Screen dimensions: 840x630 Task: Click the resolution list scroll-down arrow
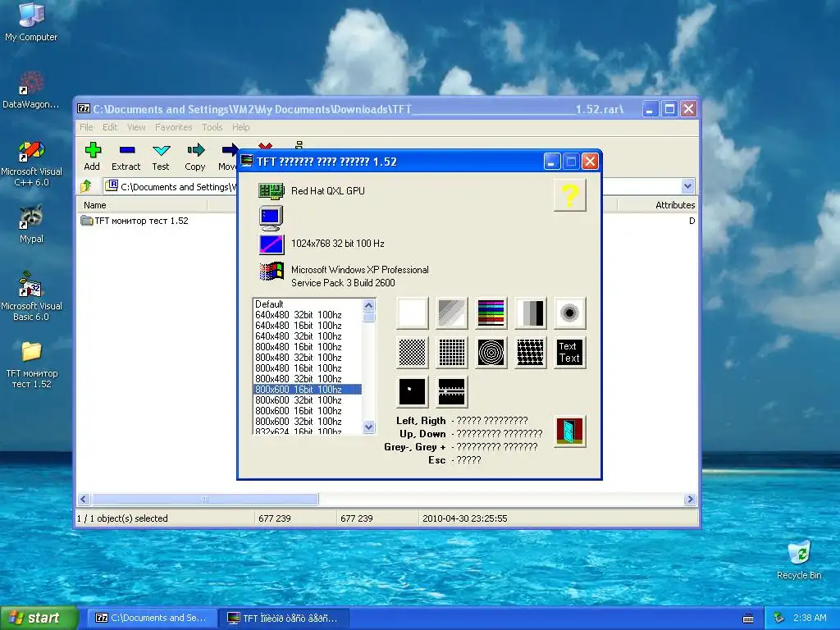coord(368,427)
